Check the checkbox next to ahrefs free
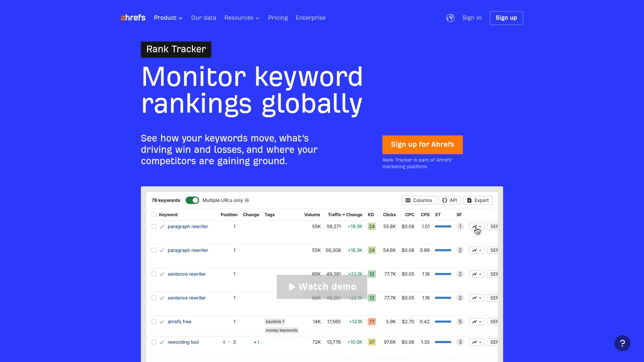The height and width of the screenshot is (362, 644). pyautogui.click(x=154, y=321)
